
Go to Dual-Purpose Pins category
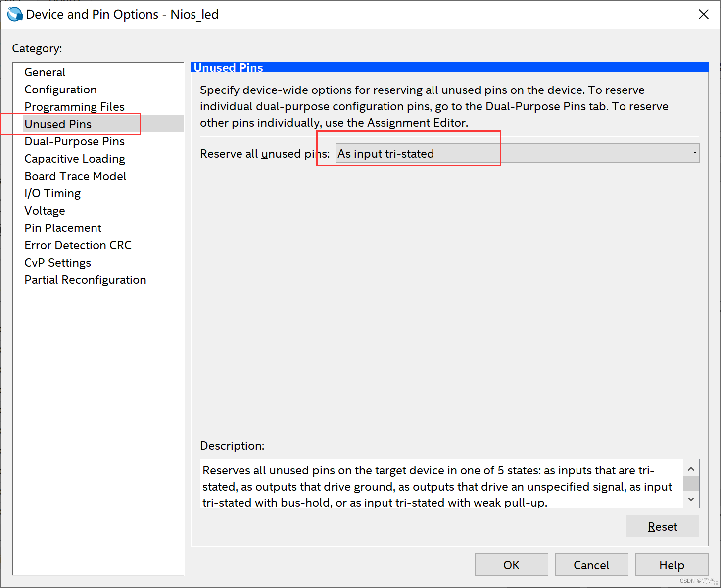coord(74,141)
